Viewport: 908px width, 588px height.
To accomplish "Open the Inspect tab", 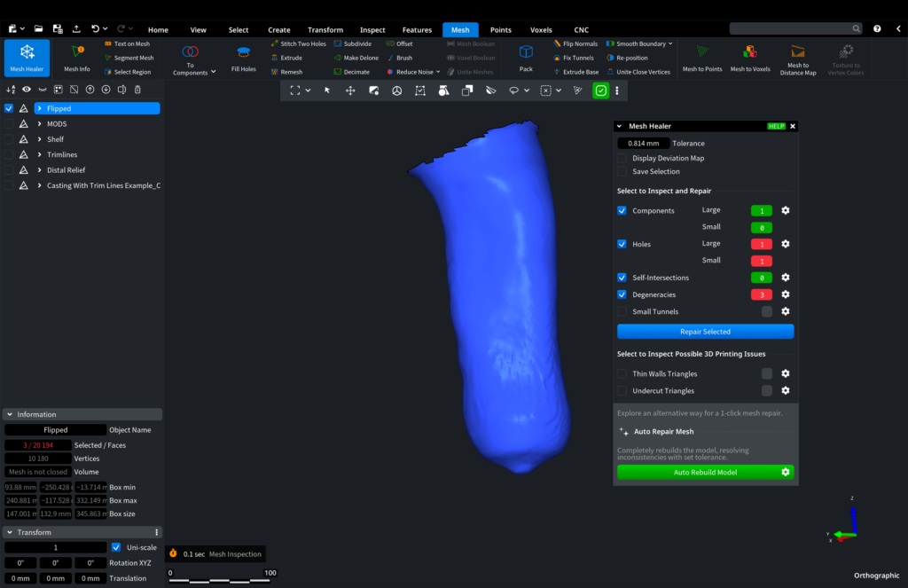I will point(372,30).
